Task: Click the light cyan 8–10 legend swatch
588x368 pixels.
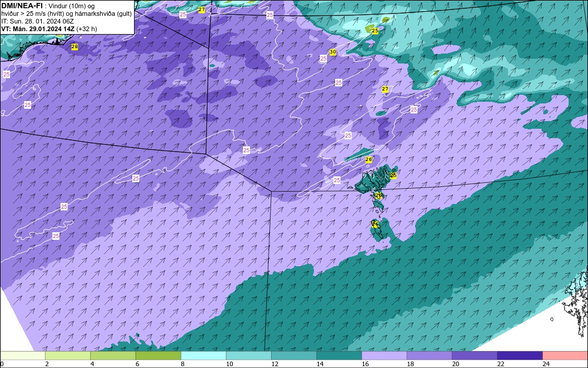Action: (x=203, y=356)
